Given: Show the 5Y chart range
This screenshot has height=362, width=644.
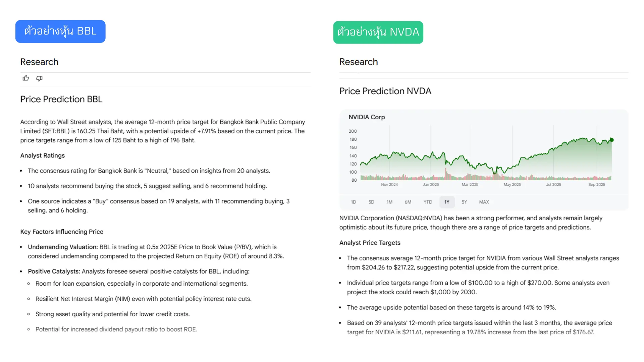Looking at the screenshot, I should (x=464, y=202).
